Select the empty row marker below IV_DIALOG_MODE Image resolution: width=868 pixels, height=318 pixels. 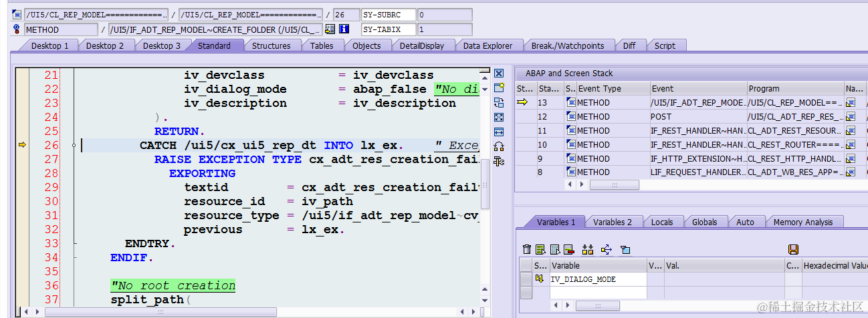(x=526, y=293)
